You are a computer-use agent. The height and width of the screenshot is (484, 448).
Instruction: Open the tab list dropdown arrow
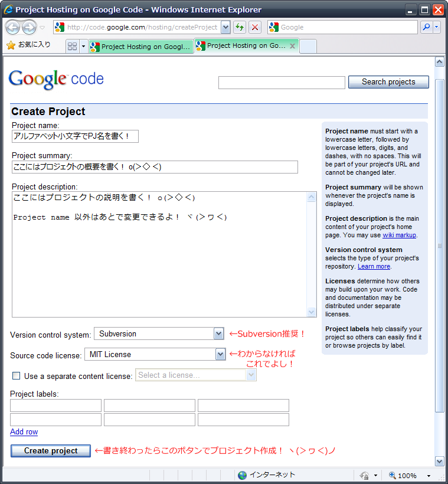[x=83, y=46]
